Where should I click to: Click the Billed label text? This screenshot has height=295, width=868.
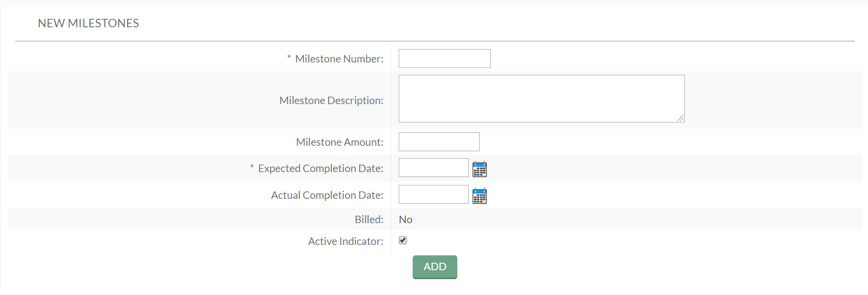point(369,219)
